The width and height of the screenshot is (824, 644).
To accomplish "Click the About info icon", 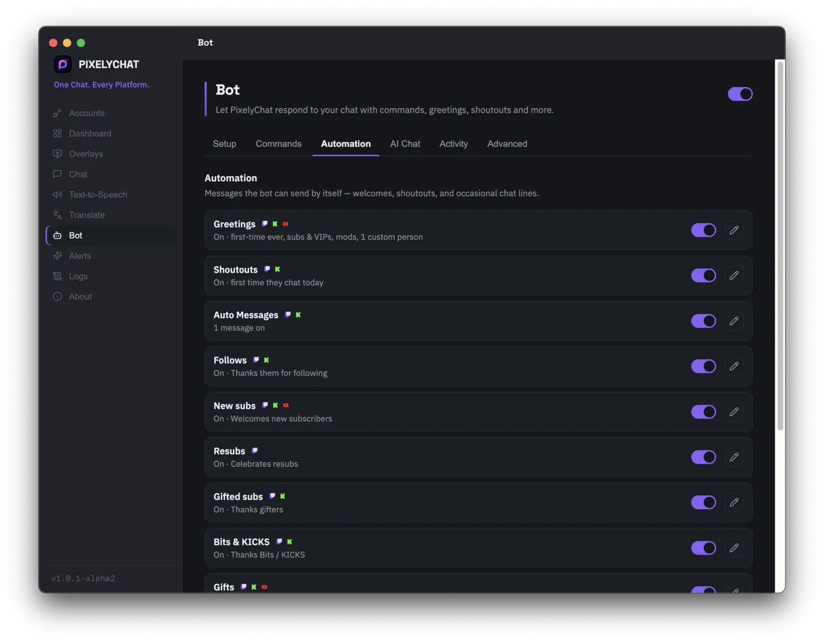I will pos(57,297).
